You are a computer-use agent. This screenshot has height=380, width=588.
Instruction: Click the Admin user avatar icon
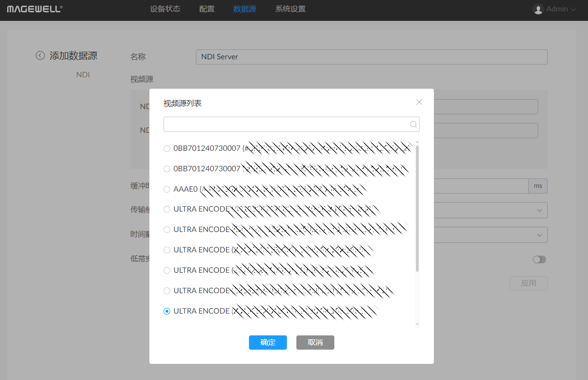538,9
